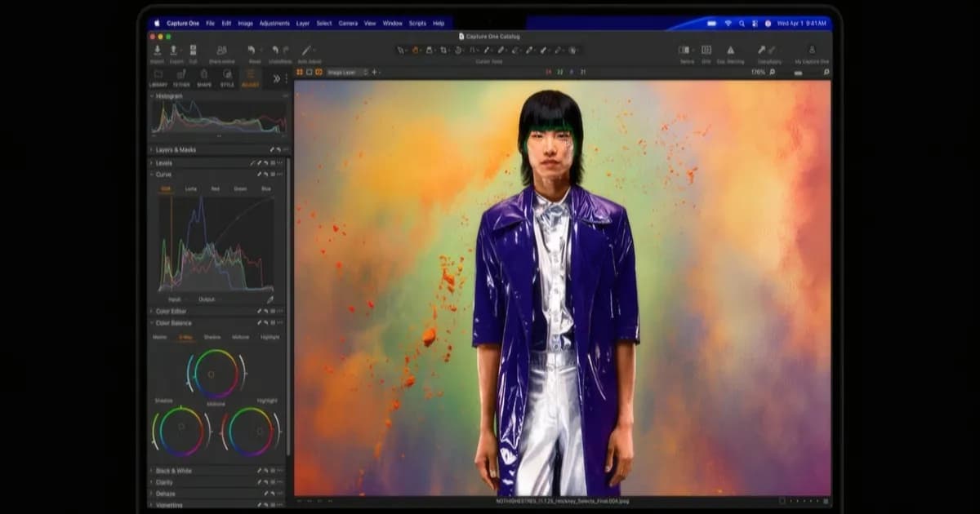Collapse the Histogram panel
The width and height of the screenshot is (980, 514).
pyautogui.click(x=152, y=95)
